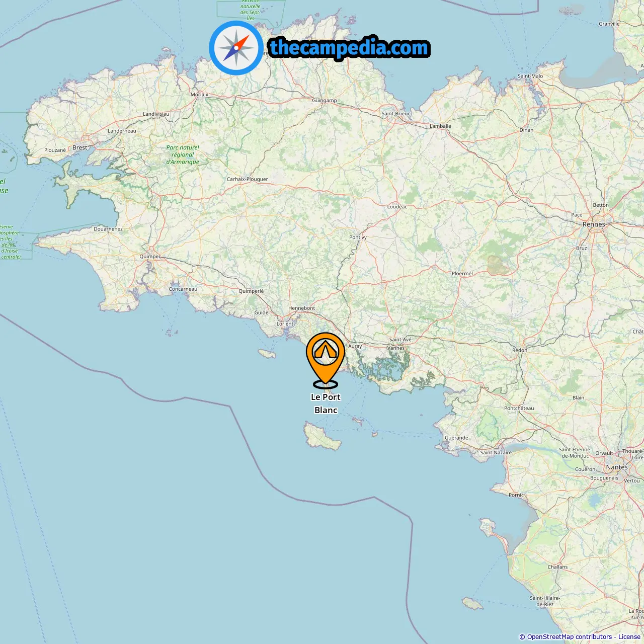
Task: Open the thecampedia.com logo text
Action: coord(349,48)
